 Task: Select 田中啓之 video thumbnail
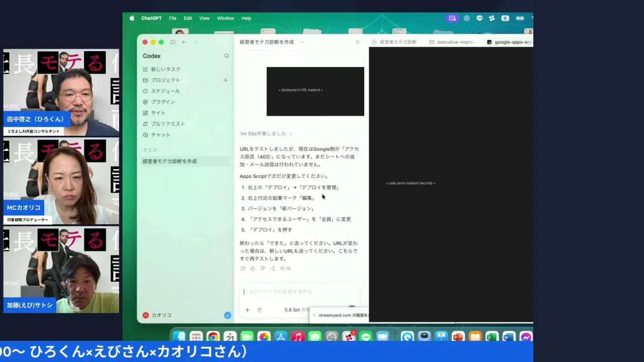click(61, 93)
